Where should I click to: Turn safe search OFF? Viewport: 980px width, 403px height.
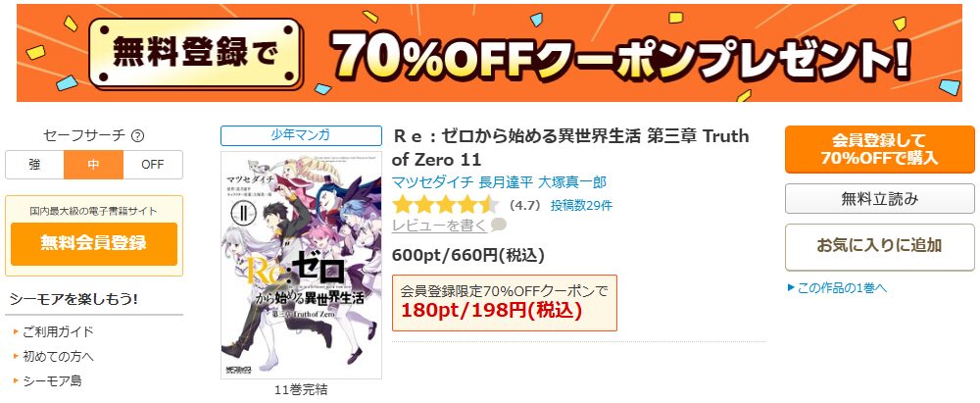[153, 165]
